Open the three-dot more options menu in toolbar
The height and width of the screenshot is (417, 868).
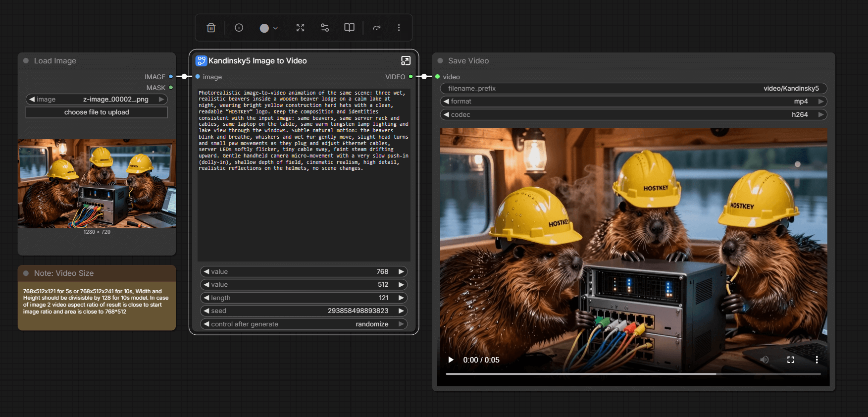point(399,28)
